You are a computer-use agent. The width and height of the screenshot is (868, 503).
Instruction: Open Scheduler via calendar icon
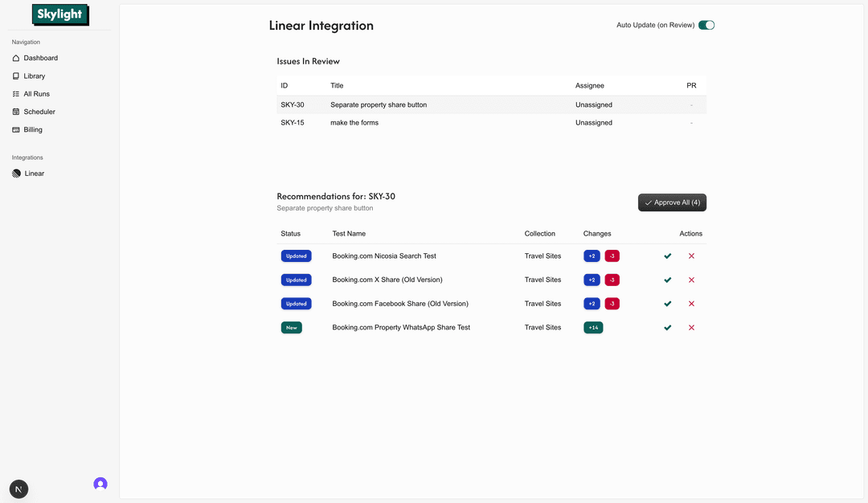[x=16, y=112]
